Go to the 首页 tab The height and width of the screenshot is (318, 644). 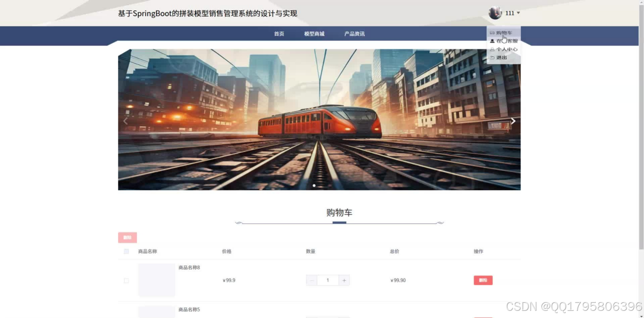(x=279, y=34)
